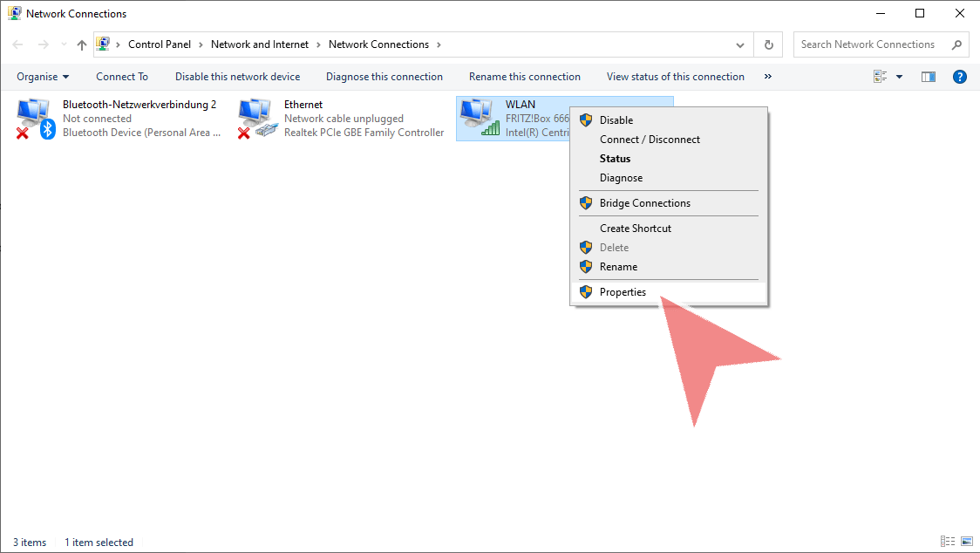Click Network and Internet in breadcrumb path
This screenshot has width=980, height=553.
(260, 44)
